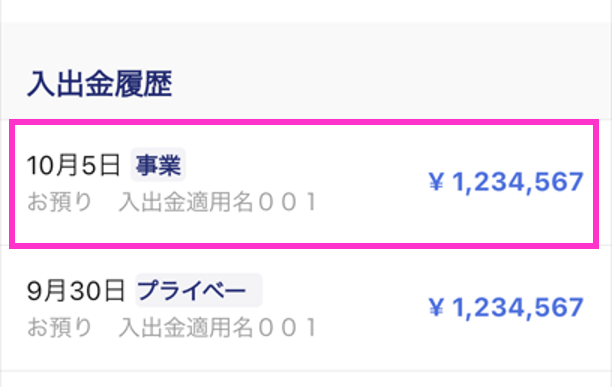Click the empty area below the 9月30日 entry
Image resolution: width=612 pixels, height=388 pixels.
[x=306, y=379]
